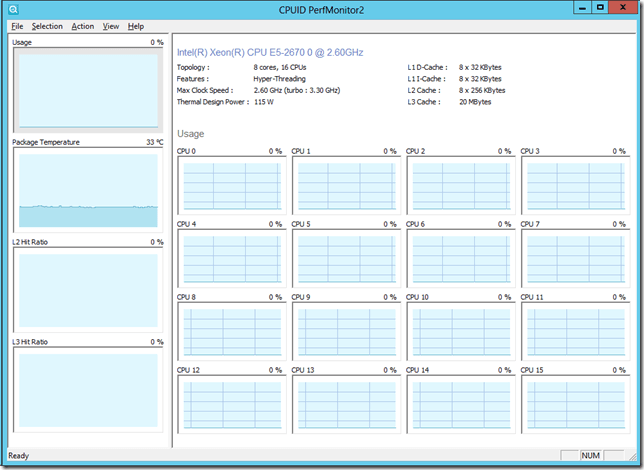644x470 pixels.
Task: Click the CPUID PerfMonitor2 app icon
Action: point(13,9)
